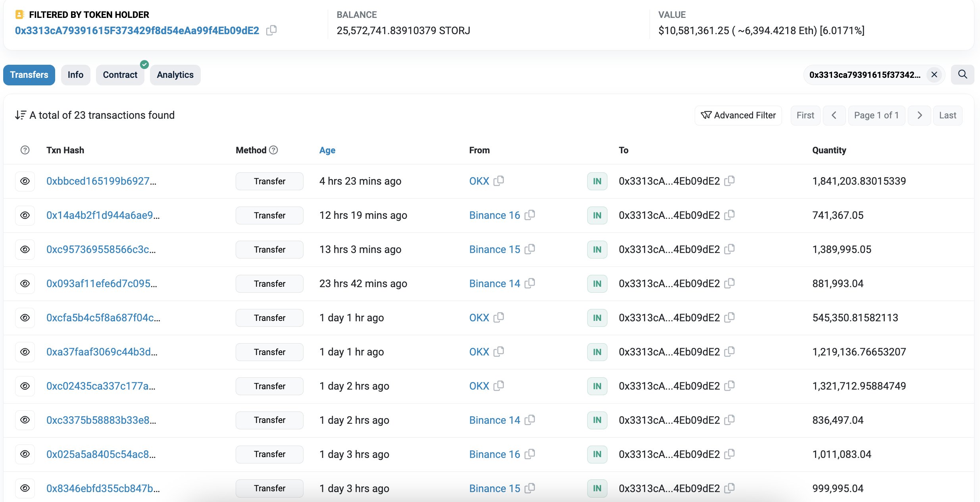Toggle eye preview for 0x093af11efe6d7c095 row
The height and width of the screenshot is (502, 980).
pos(25,284)
